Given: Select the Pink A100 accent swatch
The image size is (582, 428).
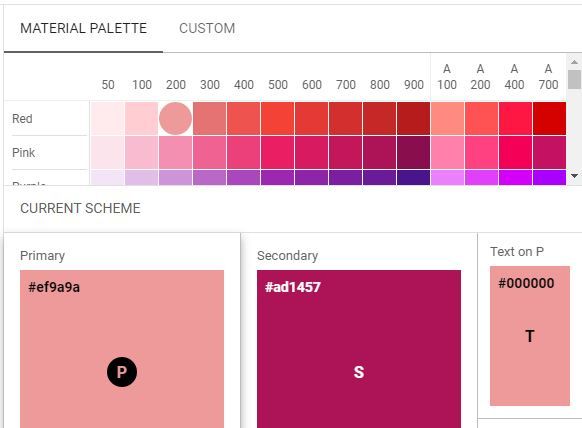Looking at the screenshot, I should tap(448, 152).
